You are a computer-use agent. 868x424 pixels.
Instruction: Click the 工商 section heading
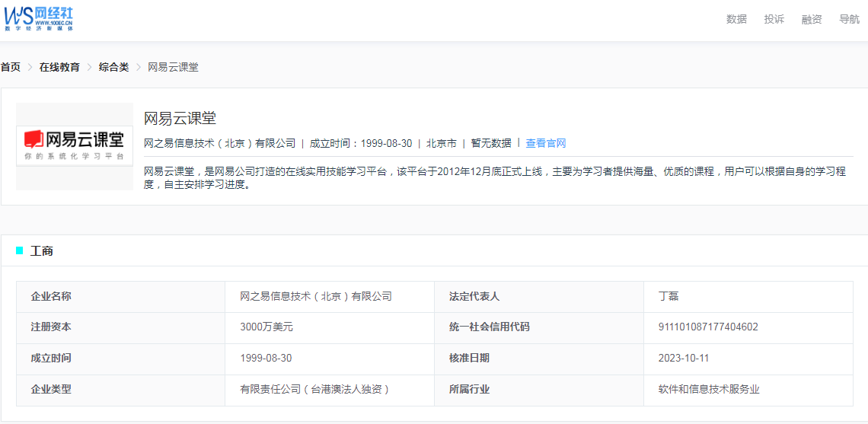(42, 251)
